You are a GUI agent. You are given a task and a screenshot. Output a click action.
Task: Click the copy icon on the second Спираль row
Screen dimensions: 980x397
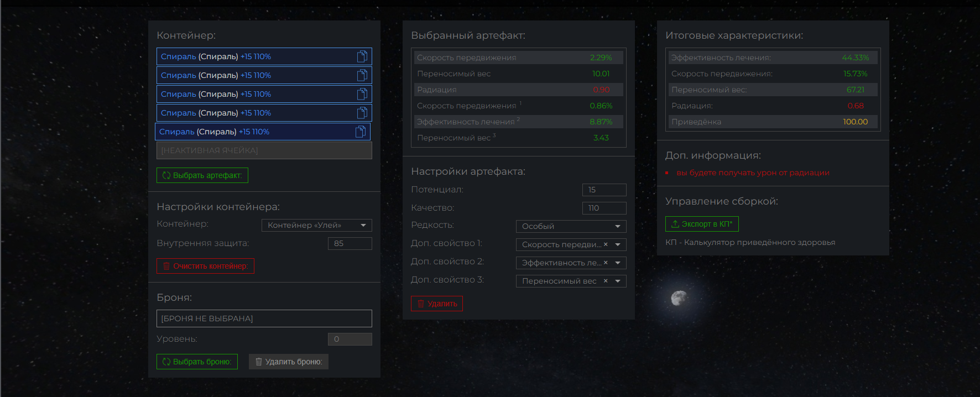coord(362,75)
